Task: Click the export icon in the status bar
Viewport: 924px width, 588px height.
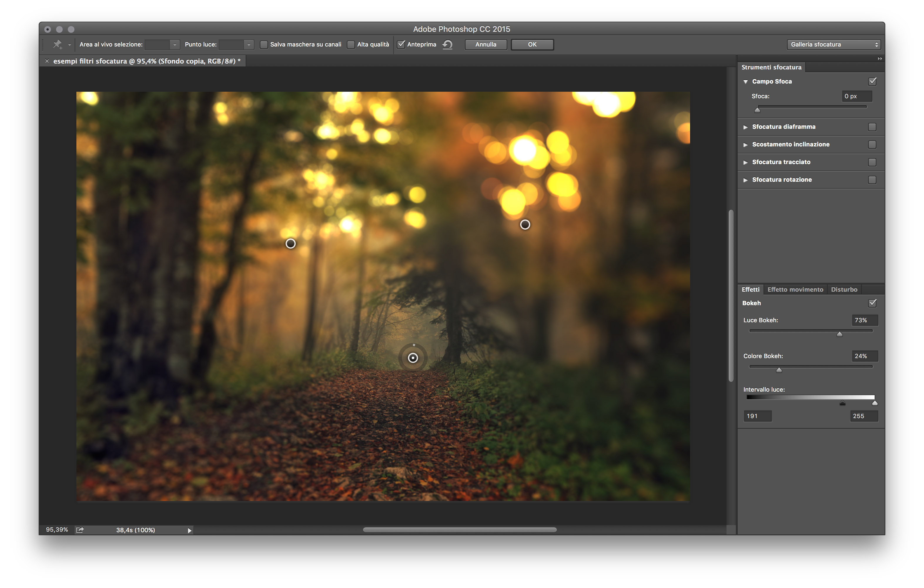Action: tap(80, 530)
